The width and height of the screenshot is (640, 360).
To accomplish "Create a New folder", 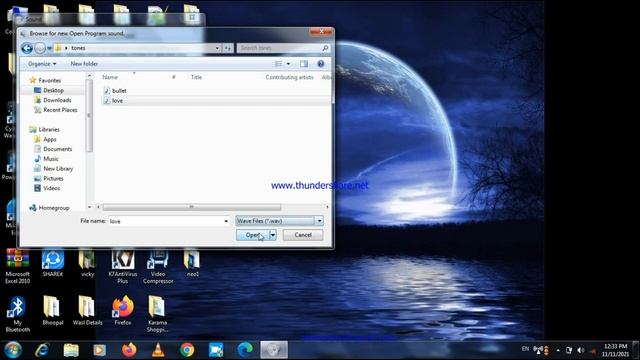I will click(84, 64).
